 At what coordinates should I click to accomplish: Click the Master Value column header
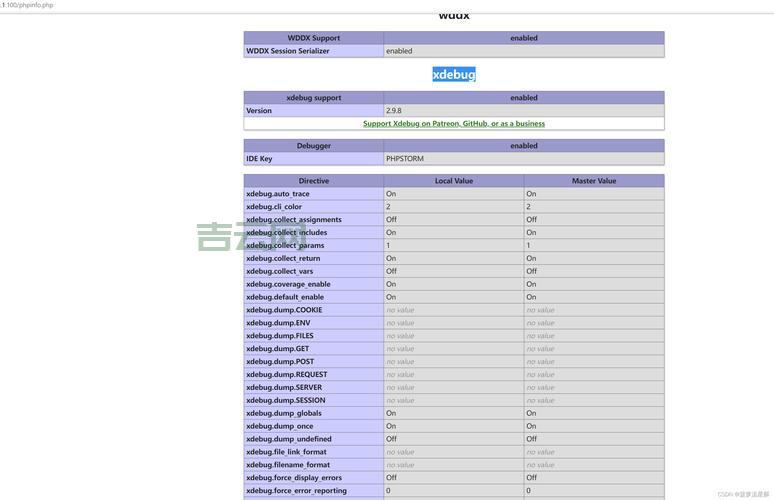click(593, 181)
